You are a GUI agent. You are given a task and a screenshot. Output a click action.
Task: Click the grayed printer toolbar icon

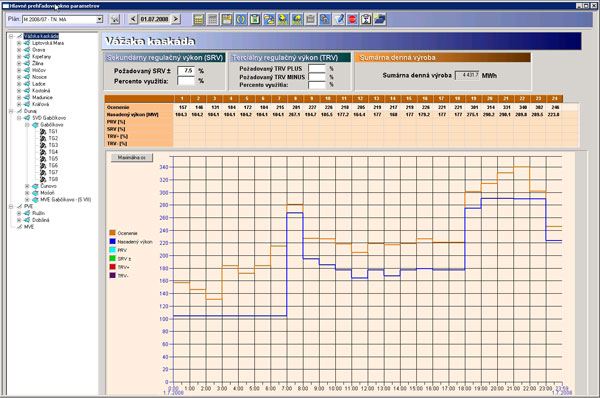tap(311, 19)
